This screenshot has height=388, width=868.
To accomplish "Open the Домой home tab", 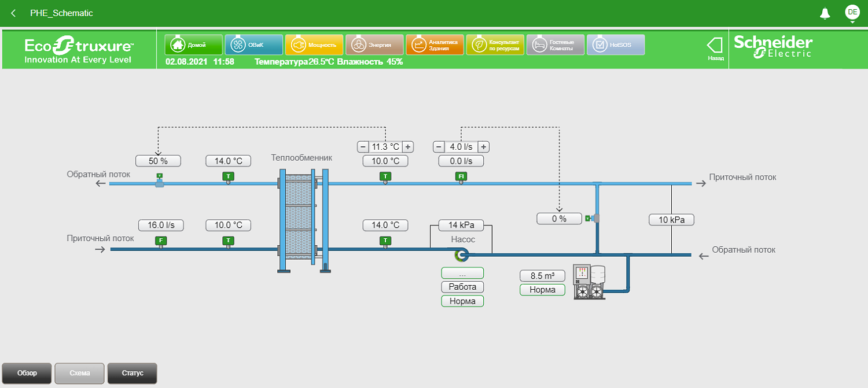I will point(193,45).
